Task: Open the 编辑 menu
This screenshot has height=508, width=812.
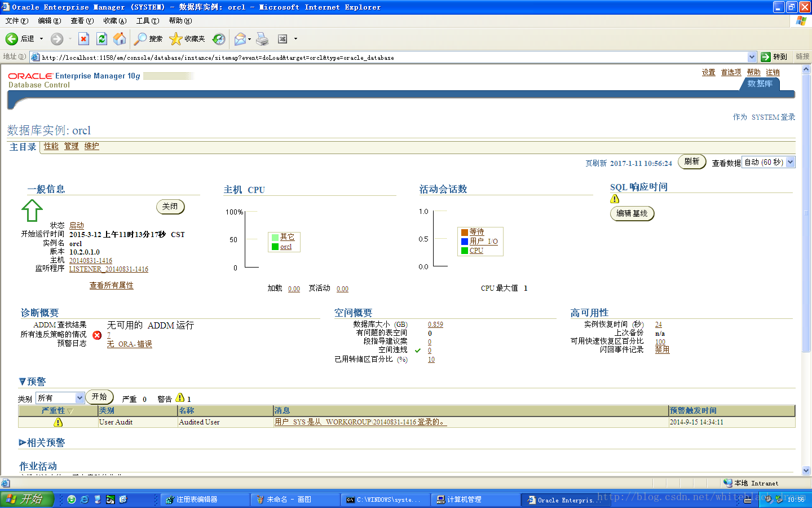Action: tap(50, 21)
